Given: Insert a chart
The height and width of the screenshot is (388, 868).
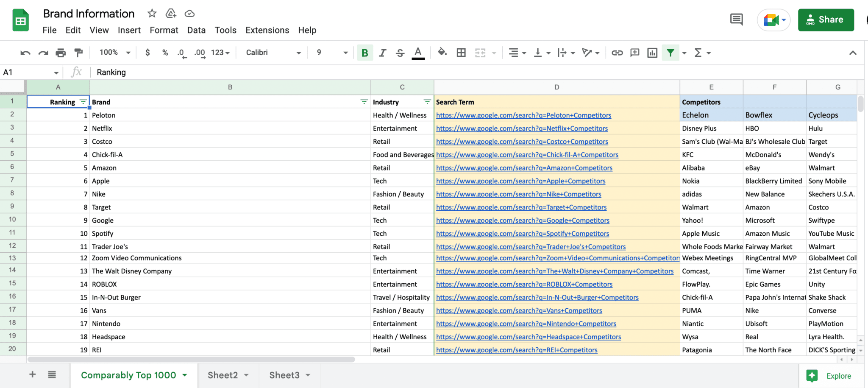Looking at the screenshot, I should click(653, 53).
